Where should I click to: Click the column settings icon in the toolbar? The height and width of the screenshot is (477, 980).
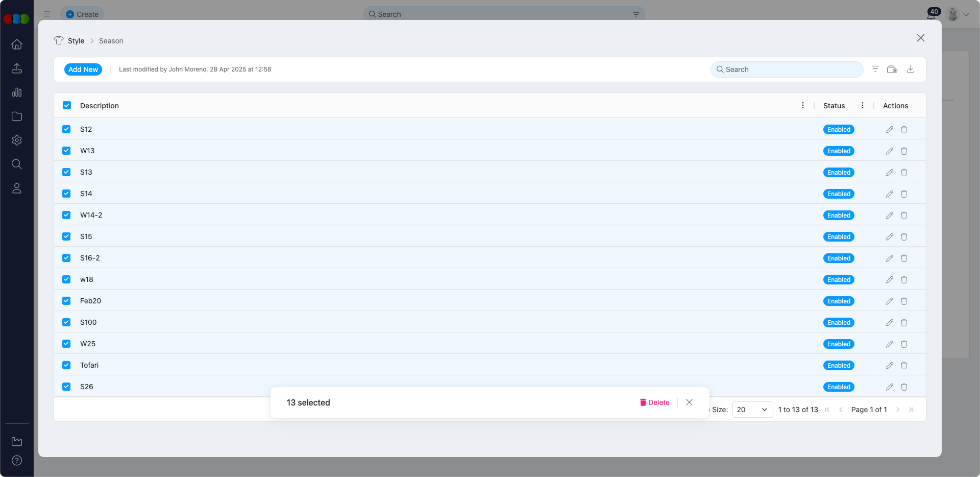(x=892, y=69)
